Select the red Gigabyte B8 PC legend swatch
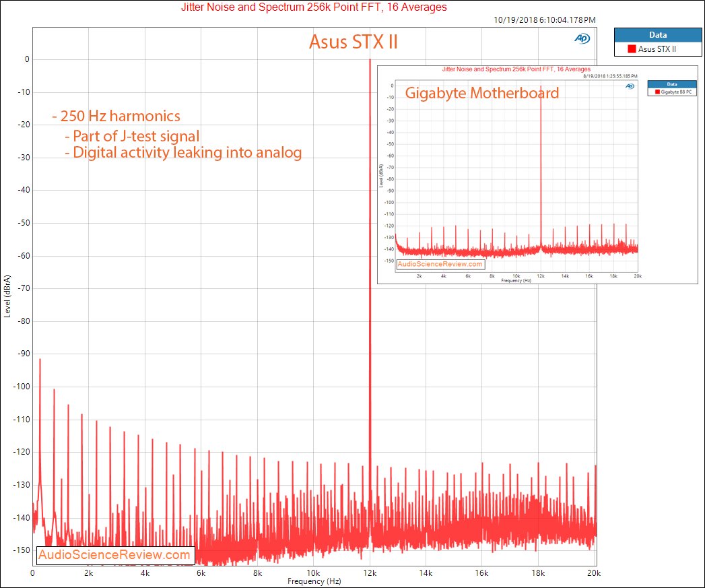This screenshot has width=705, height=588. (657, 92)
